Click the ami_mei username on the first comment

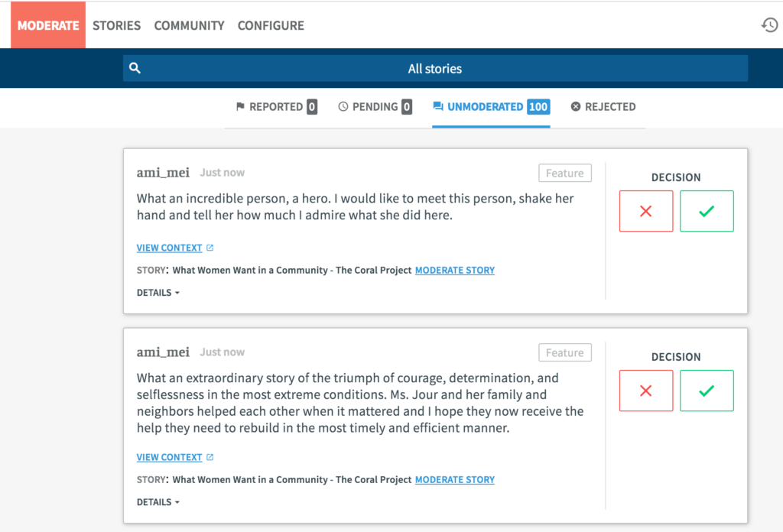pyautogui.click(x=163, y=173)
